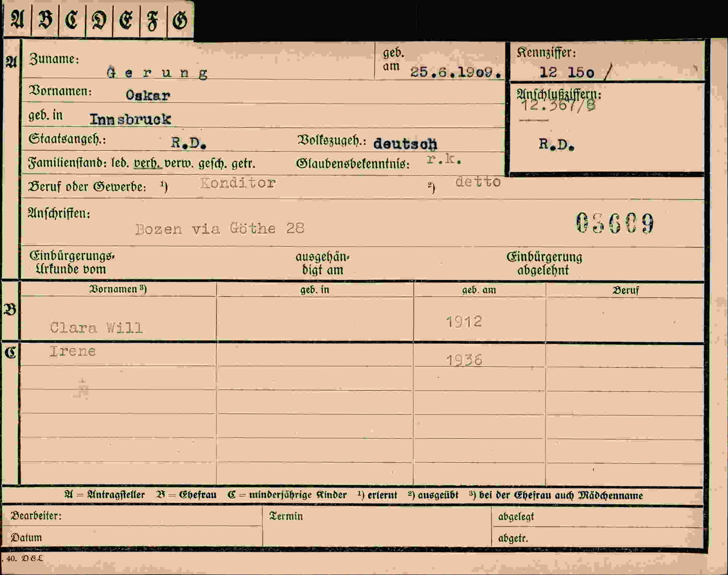Image resolution: width=728 pixels, height=575 pixels.
Task: Click the 'Glaubensbekenntnis:' label
Action: pyautogui.click(x=353, y=164)
